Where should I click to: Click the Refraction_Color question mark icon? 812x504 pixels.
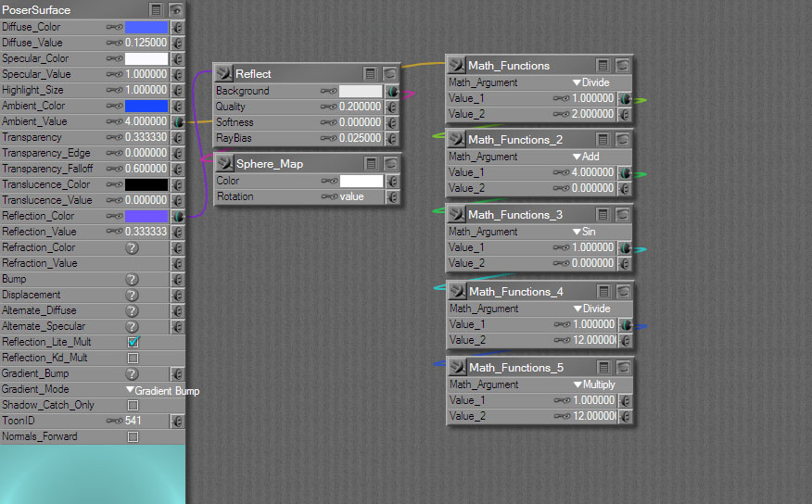point(132,248)
